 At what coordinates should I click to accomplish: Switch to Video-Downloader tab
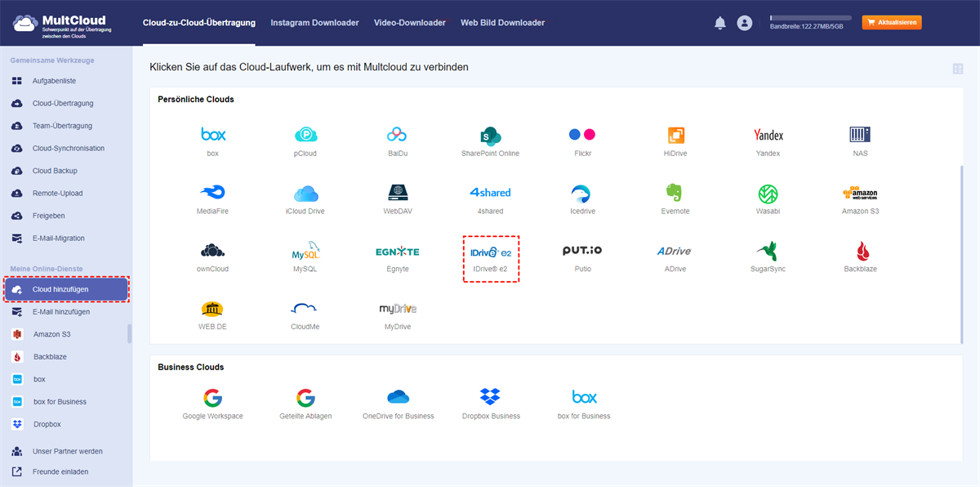410,23
